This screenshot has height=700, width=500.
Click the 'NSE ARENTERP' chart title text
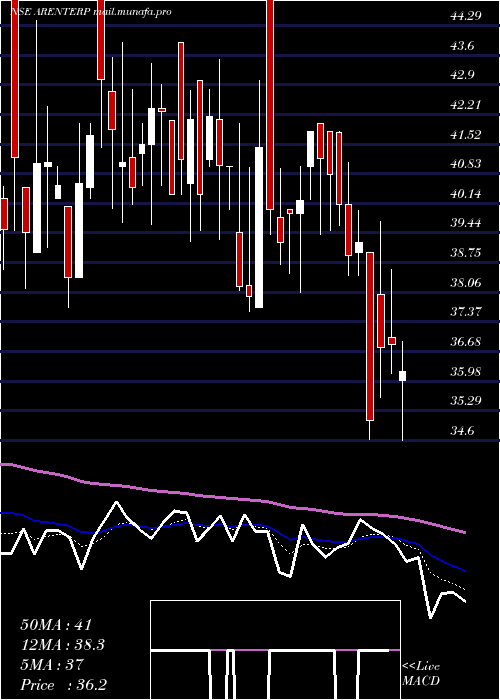tap(51, 12)
